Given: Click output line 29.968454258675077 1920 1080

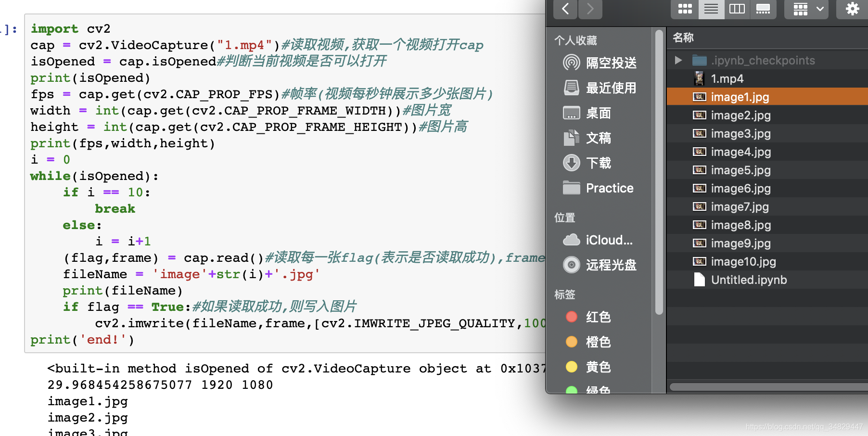Looking at the screenshot, I should click(160, 385).
